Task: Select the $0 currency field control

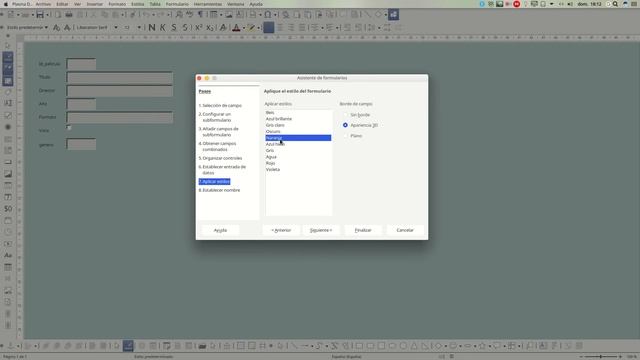Action: pyautogui.click(x=8, y=209)
